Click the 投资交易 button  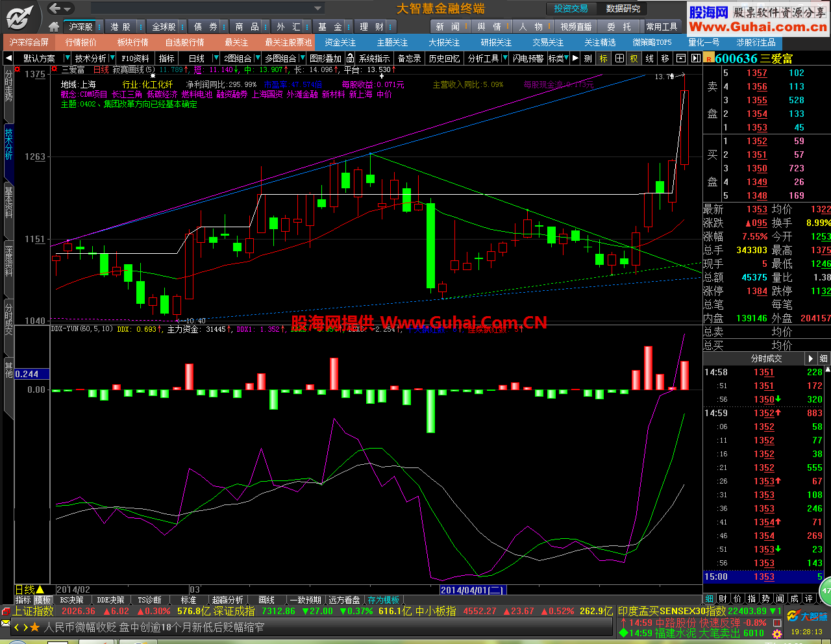pyautogui.click(x=571, y=8)
